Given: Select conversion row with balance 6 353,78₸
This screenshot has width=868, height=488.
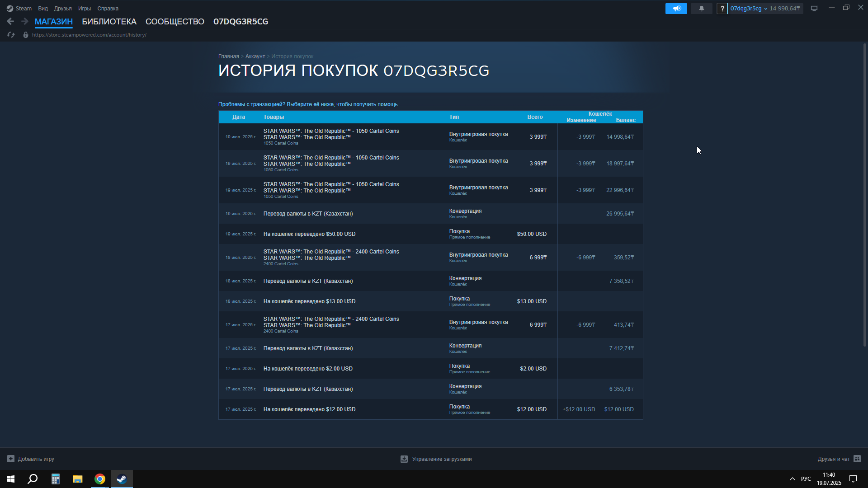Looking at the screenshot, I should coord(430,389).
